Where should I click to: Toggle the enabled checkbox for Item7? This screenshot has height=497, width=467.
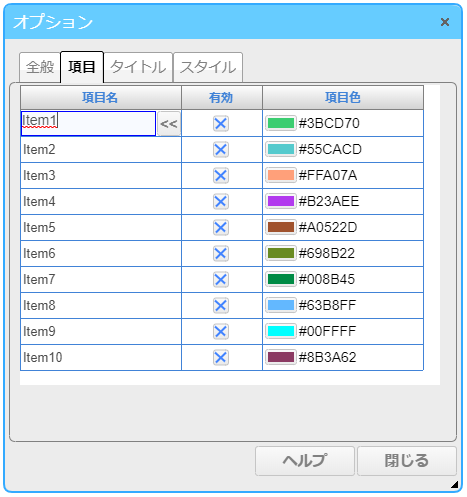click(x=221, y=280)
